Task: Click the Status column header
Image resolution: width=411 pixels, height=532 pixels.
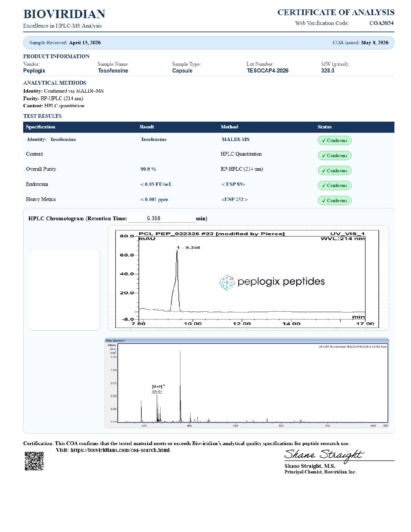Action: point(324,127)
